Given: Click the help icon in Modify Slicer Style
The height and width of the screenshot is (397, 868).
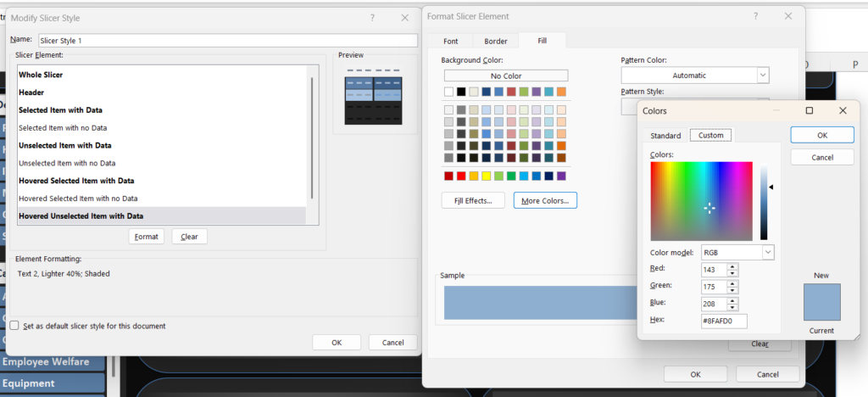Looking at the screenshot, I should point(373,18).
